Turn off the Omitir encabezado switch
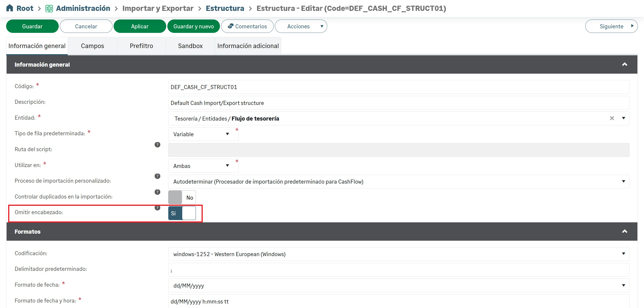644x308 pixels. [182, 213]
